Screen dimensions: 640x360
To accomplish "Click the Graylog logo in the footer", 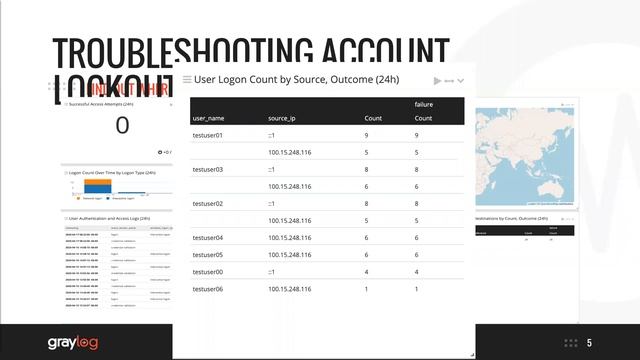I will (x=73, y=342).
